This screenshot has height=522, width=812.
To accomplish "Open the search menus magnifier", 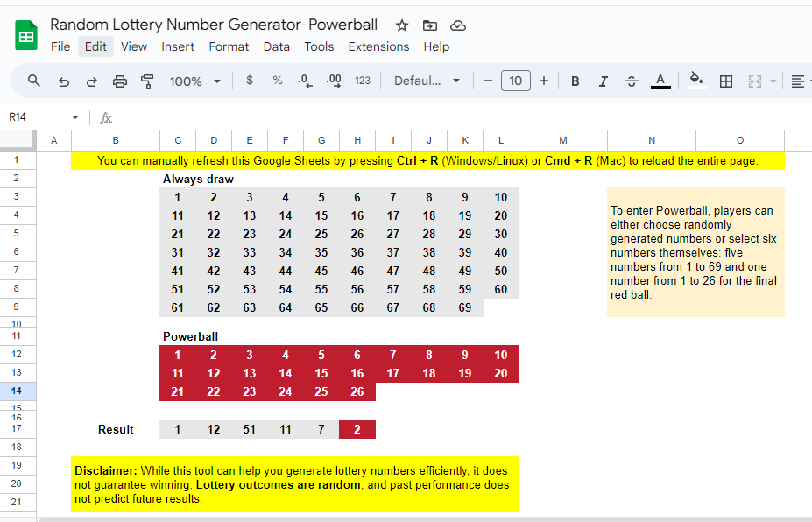I will point(33,81).
